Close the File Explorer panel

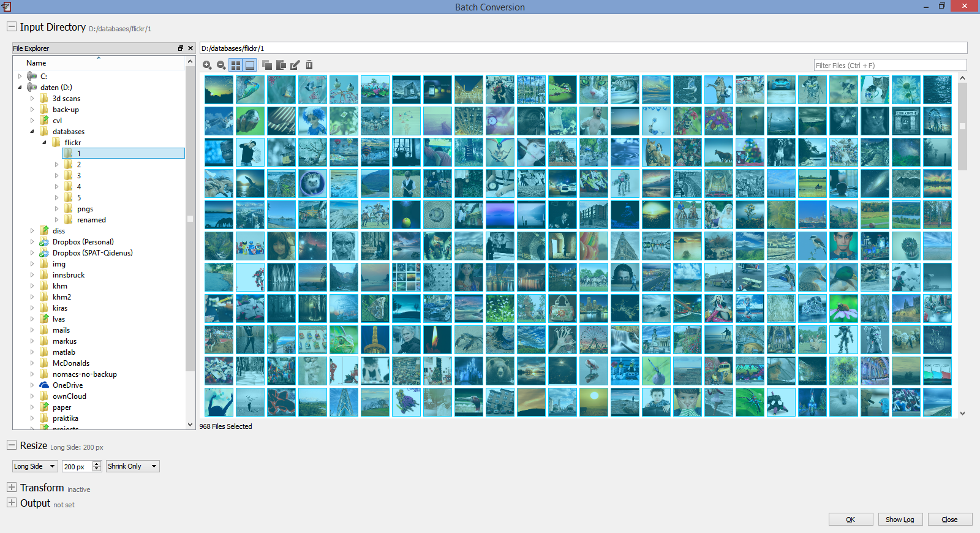pos(190,48)
